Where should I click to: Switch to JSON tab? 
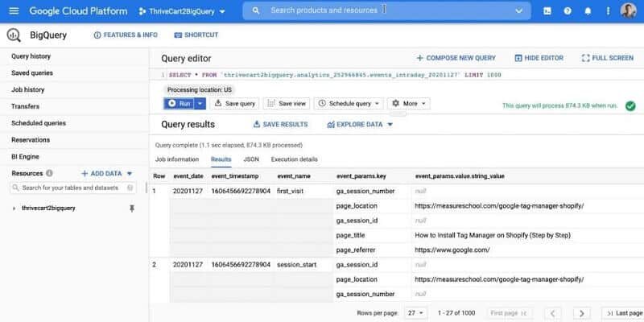[x=251, y=159]
